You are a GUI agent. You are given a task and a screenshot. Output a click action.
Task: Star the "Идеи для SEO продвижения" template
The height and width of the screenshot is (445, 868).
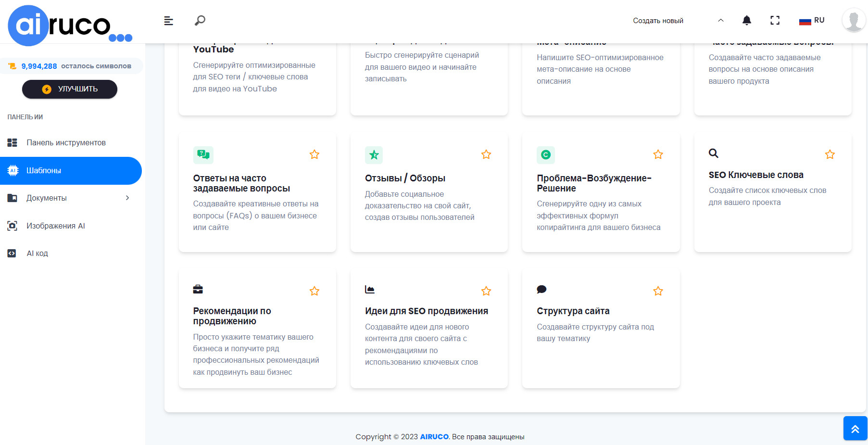(486, 291)
